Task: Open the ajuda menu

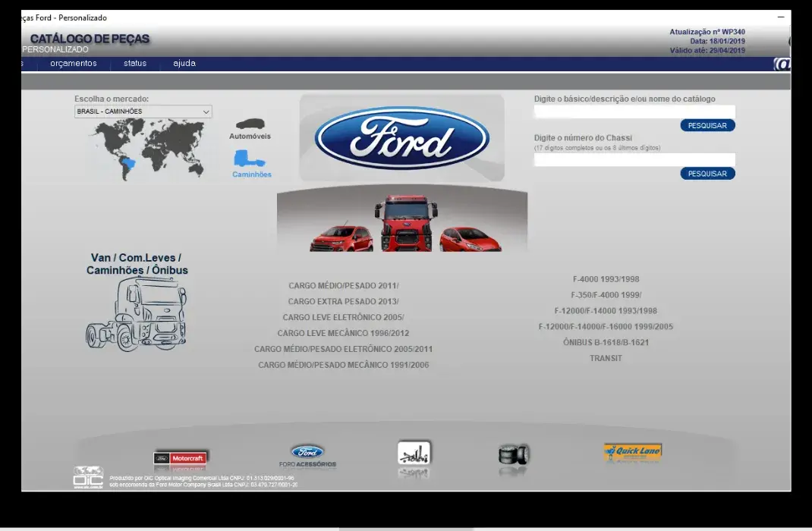Action: (x=184, y=63)
